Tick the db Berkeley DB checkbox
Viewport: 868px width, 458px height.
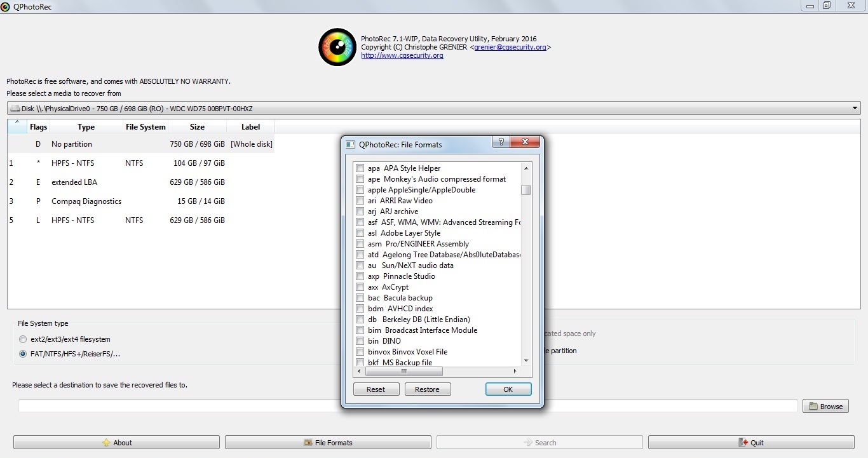[x=360, y=320]
